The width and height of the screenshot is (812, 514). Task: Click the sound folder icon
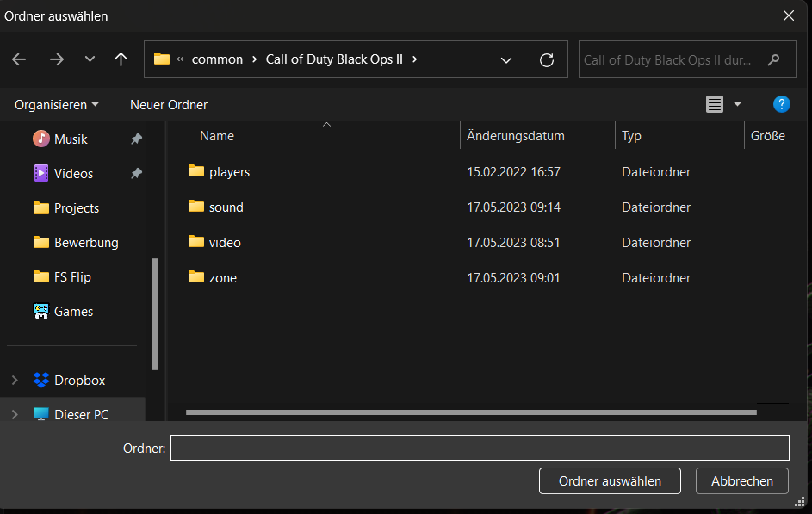click(x=195, y=206)
